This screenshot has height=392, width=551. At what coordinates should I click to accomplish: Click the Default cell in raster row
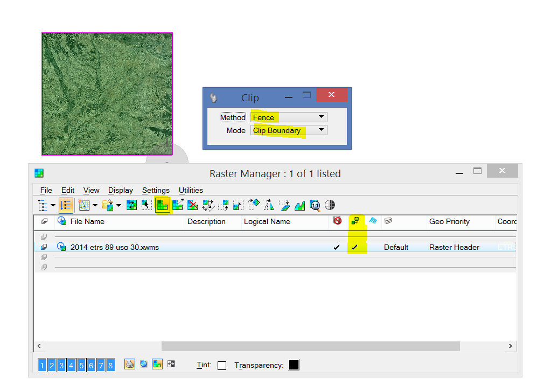coord(396,247)
